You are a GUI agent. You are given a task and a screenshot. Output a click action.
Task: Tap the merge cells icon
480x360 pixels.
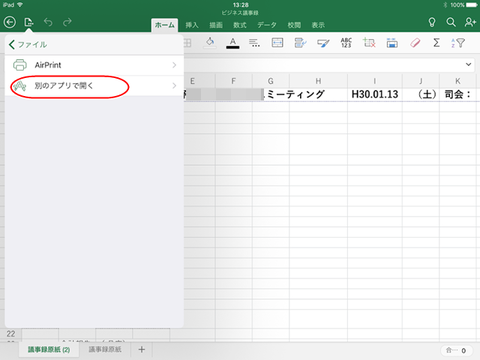pyautogui.click(x=277, y=43)
